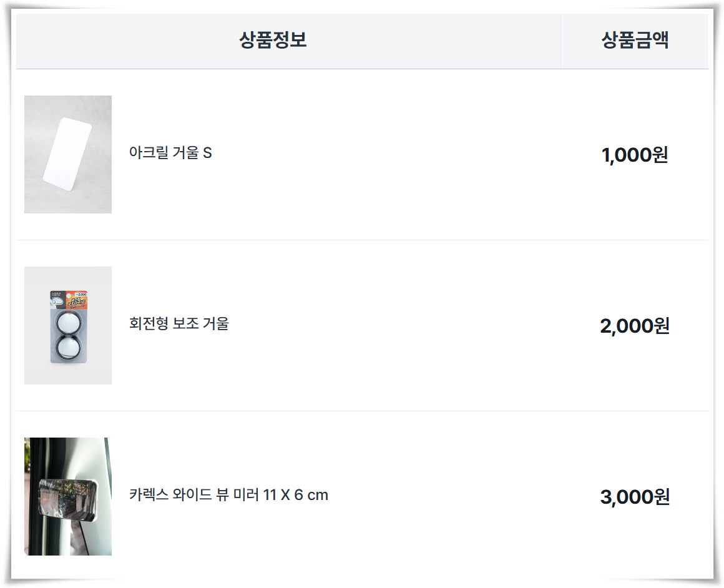Click the 상품금액 column header

click(x=636, y=39)
